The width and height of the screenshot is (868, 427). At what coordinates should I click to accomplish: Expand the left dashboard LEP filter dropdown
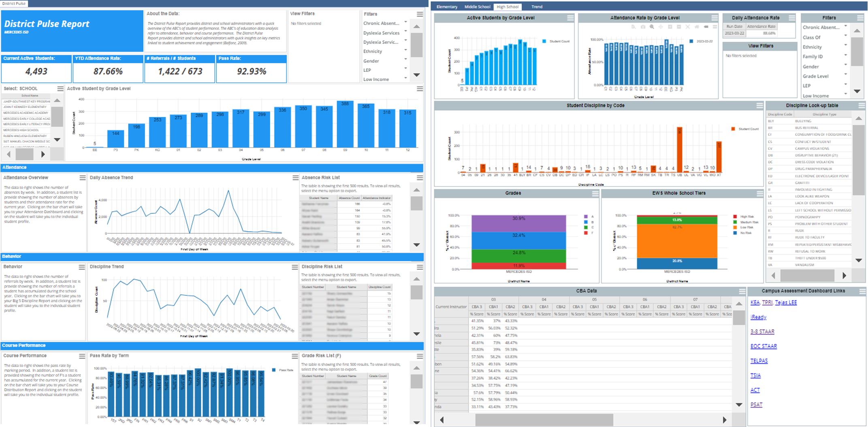405,69
